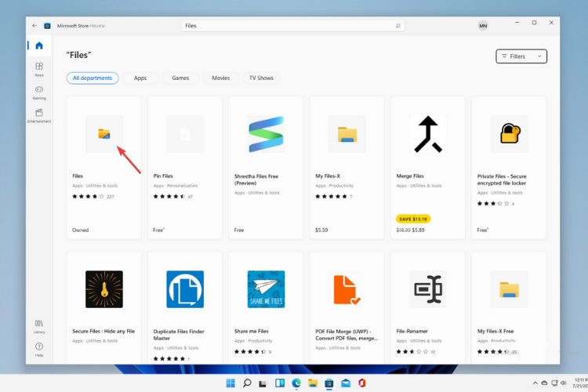588x392 pixels.
Task: Select the TV Shows filter tab
Action: [261, 78]
